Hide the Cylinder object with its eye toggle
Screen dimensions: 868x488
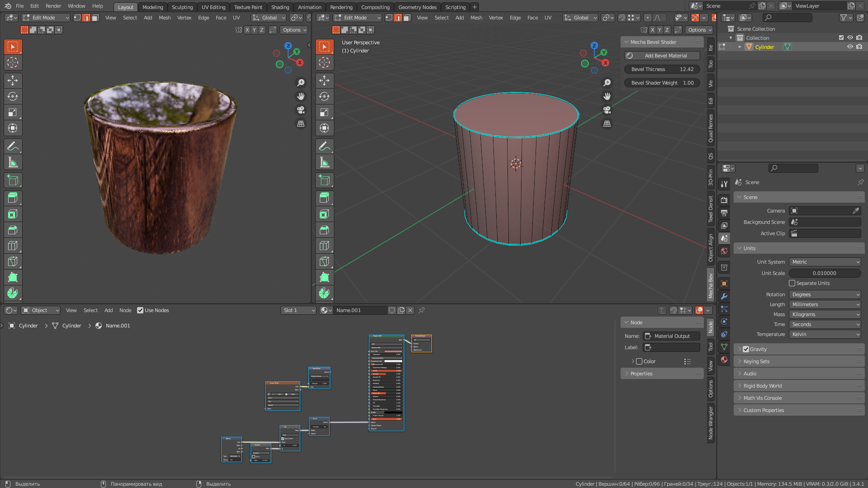click(850, 47)
